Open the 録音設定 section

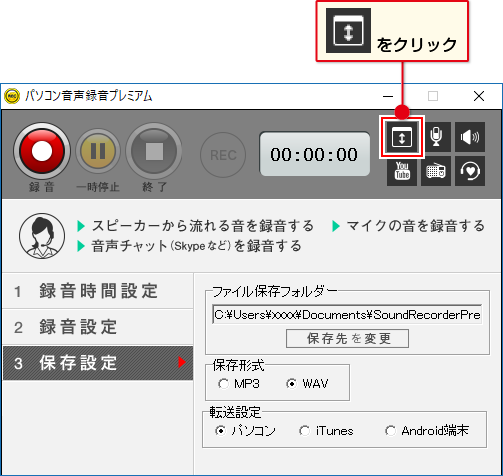pyautogui.click(x=98, y=327)
